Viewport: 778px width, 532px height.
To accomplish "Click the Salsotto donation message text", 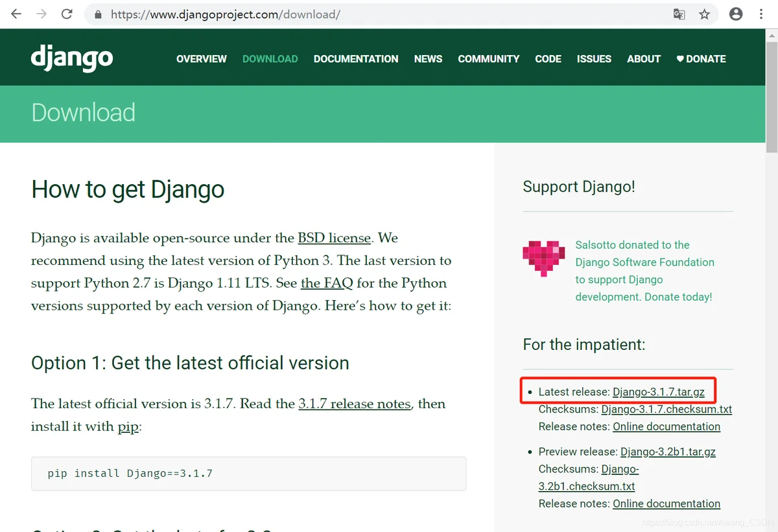I will click(644, 271).
